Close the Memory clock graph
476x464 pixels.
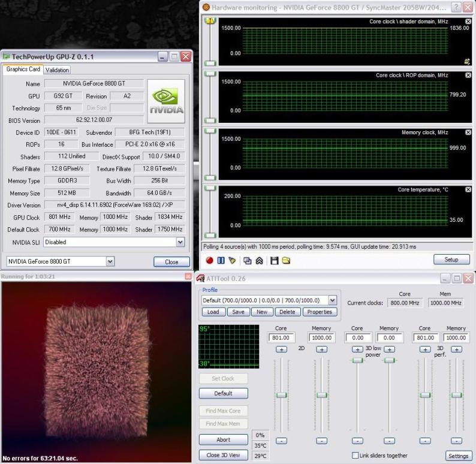click(468, 132)
